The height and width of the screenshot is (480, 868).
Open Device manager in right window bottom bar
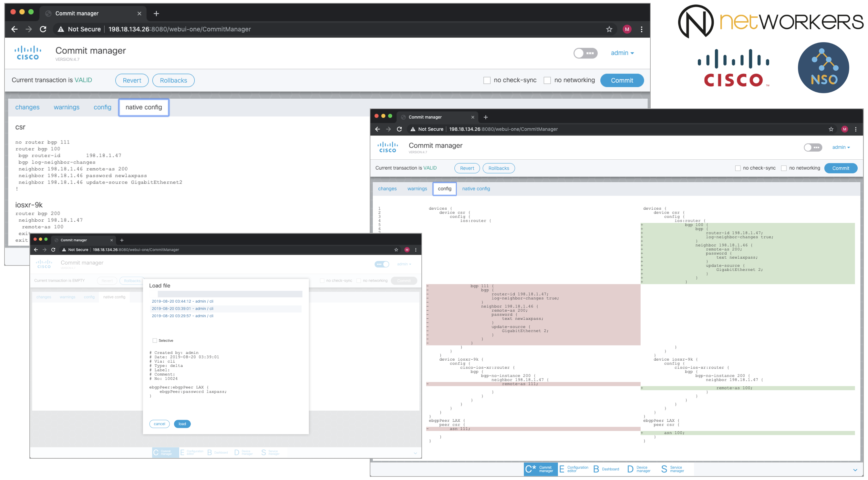(639, 469)
